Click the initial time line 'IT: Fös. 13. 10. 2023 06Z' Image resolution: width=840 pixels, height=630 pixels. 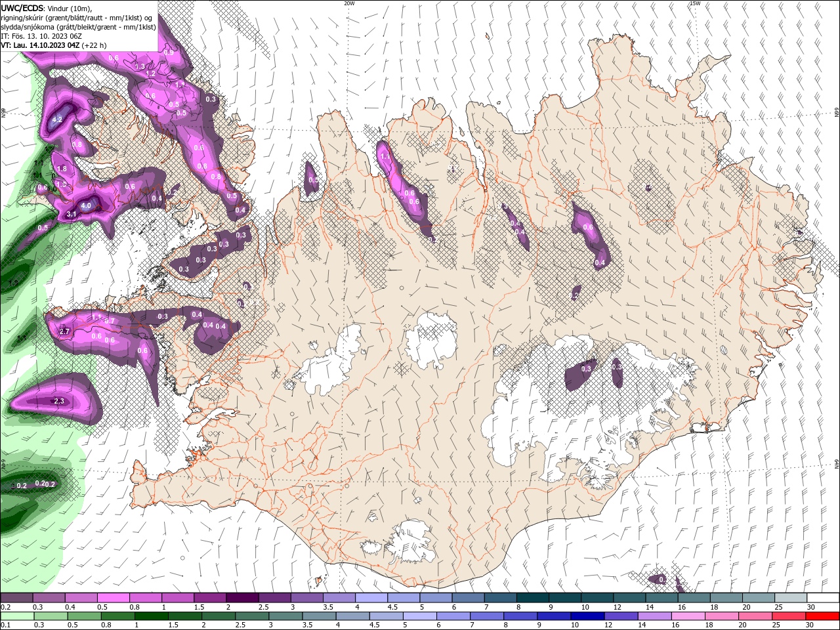pyautogui.click(x=41, y=36)
